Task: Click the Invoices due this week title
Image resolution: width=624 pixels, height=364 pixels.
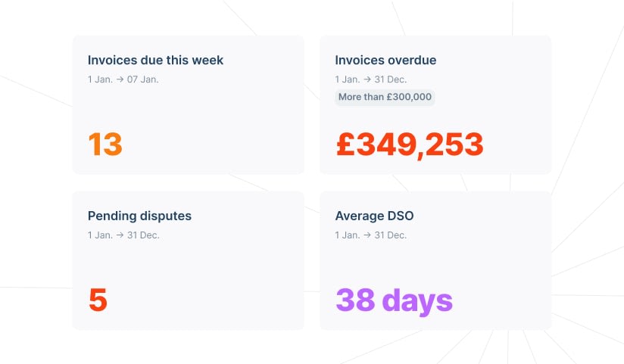Action: (155, 60)
